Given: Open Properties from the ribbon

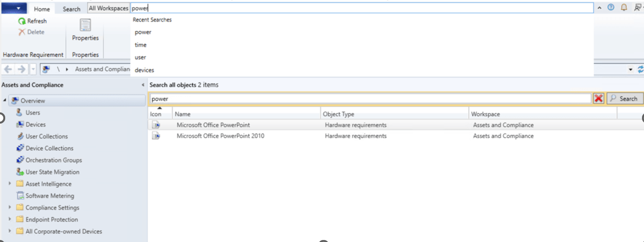Looking at the screenshot, I should [85, 30].
